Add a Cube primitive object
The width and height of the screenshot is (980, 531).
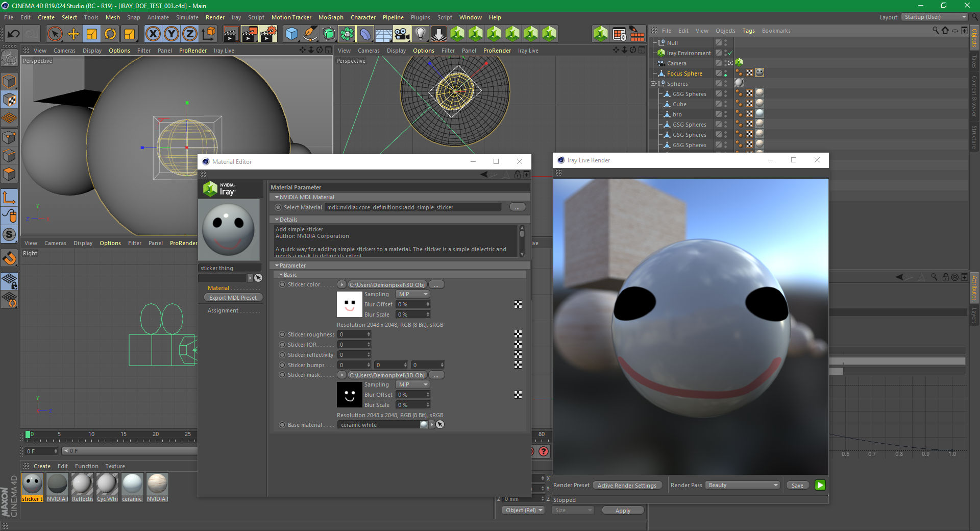click(x=291, y=34)
